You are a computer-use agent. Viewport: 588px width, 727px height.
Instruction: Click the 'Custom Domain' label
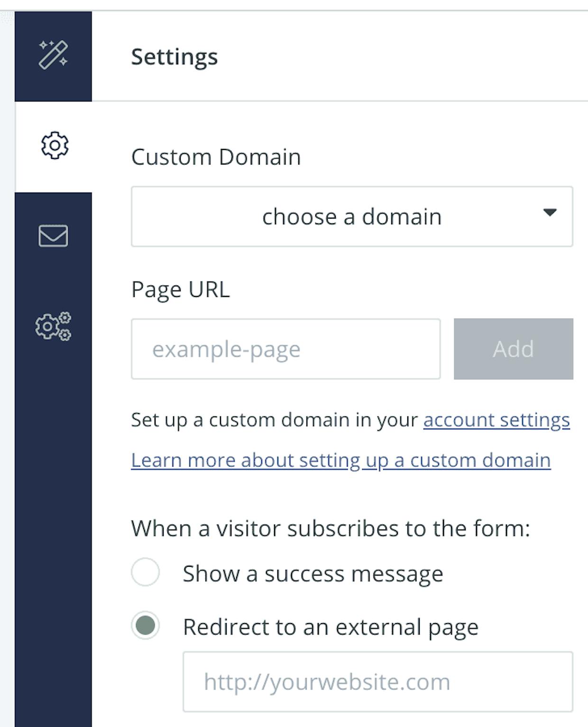216,157
